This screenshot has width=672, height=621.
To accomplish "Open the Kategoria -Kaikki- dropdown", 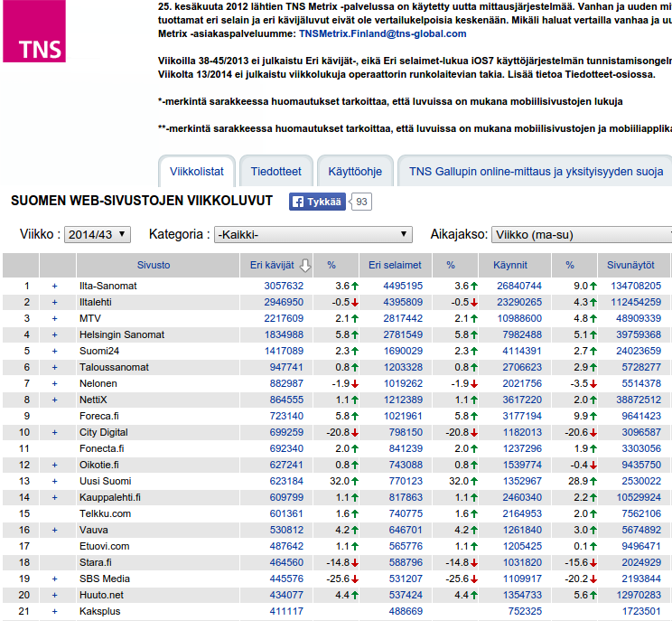I will pyautogui.click(x=313, y=235).
